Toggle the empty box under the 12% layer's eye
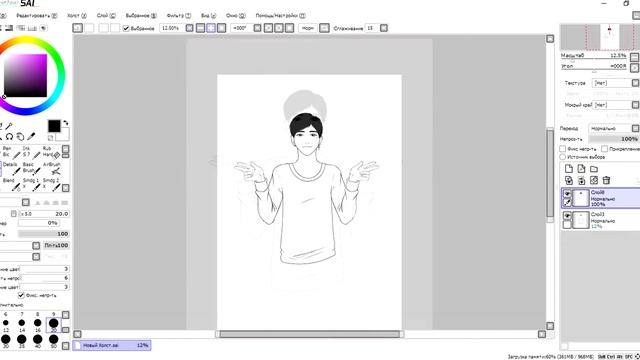This screenshot has width=640, height=360. (x=567, y=224)
